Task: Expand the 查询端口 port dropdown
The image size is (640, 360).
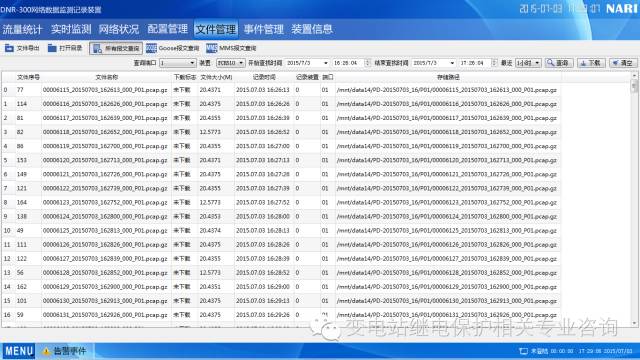Action: tap(178, 63)
